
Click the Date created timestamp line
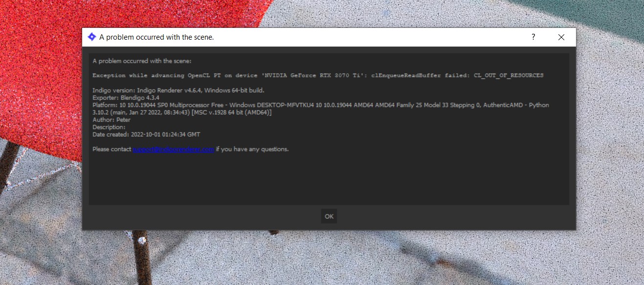click(x=146, y=135)
